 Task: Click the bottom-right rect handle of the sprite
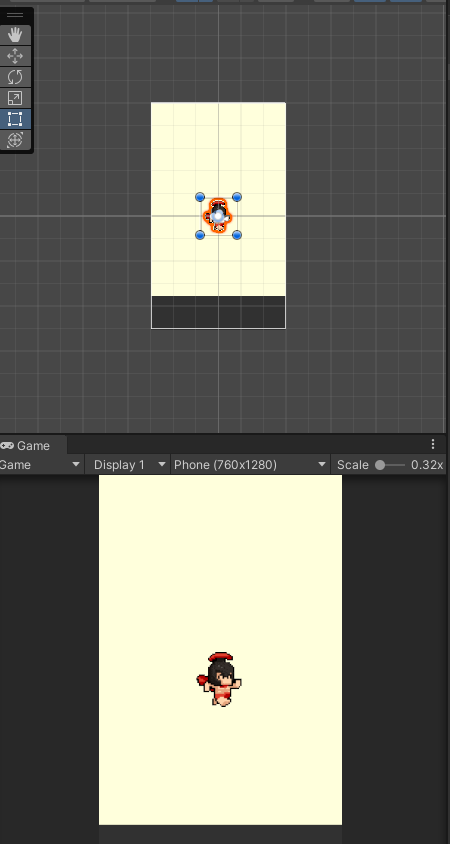(236, 235)
